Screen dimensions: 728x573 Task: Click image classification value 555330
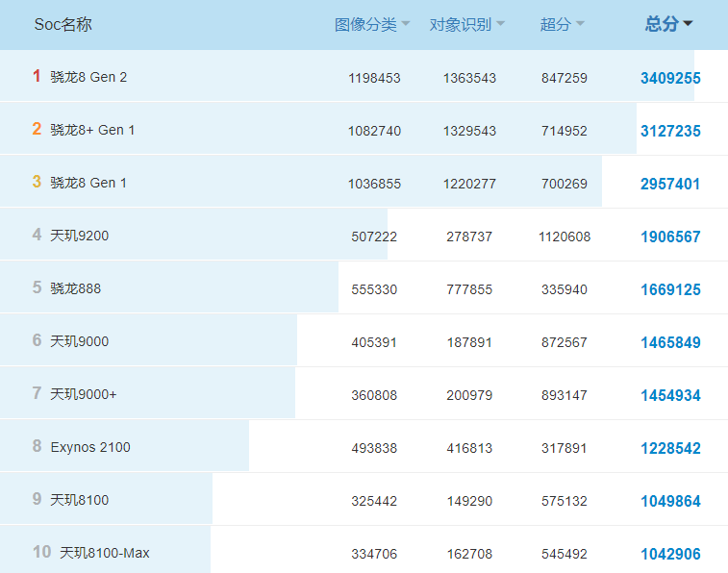374,289
